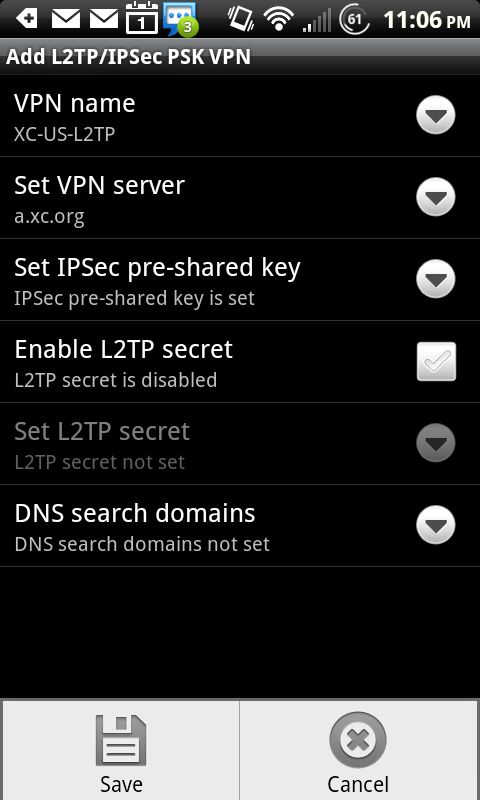480x800 pixels.
Task: Tap the second mail envelope notification icon
Action: 104,19
